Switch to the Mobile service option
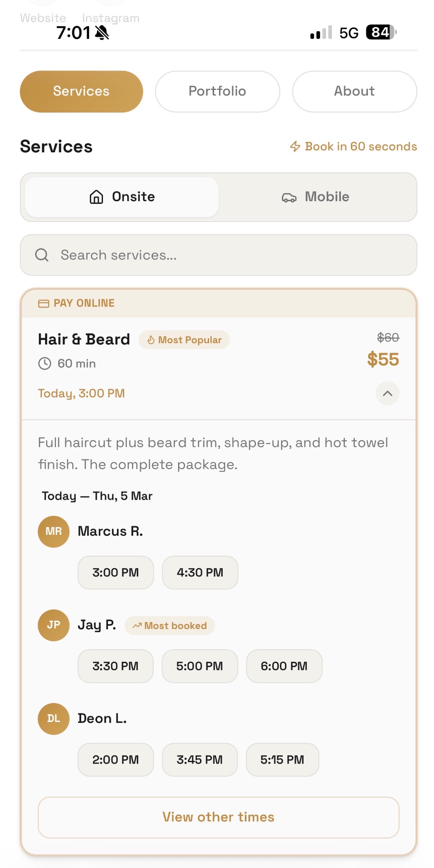Image resolution: width=434 pixels, height=868 pixels. point(316,197)
